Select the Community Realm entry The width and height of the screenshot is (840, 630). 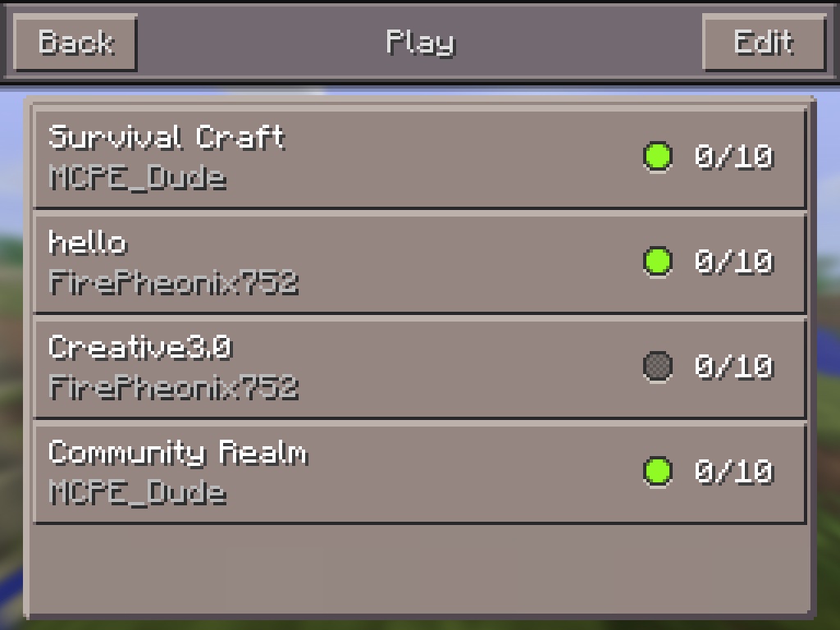tap(420, 472)
